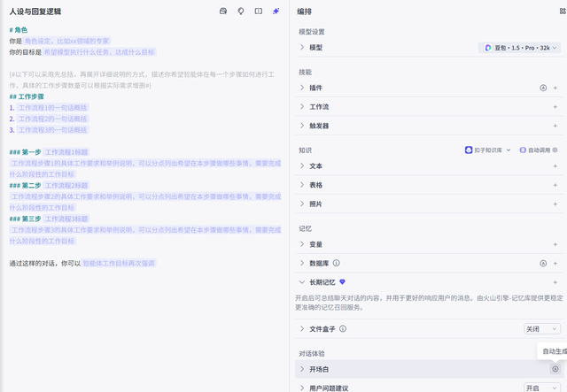This screenshot has width=567, height=392.
Task: Click auto-generate icon in 开场白 row
Action: pos(555,368)
